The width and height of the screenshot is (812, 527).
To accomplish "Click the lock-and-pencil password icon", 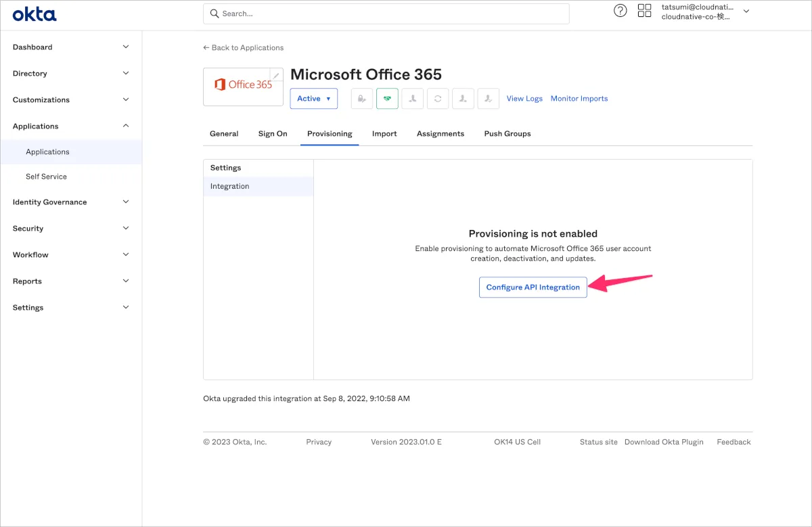I will coord(362,99).
